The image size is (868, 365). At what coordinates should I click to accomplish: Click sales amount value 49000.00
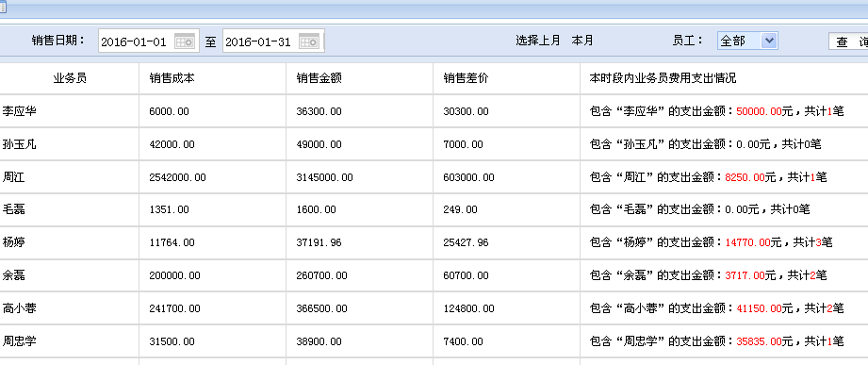tap(319, 144)
